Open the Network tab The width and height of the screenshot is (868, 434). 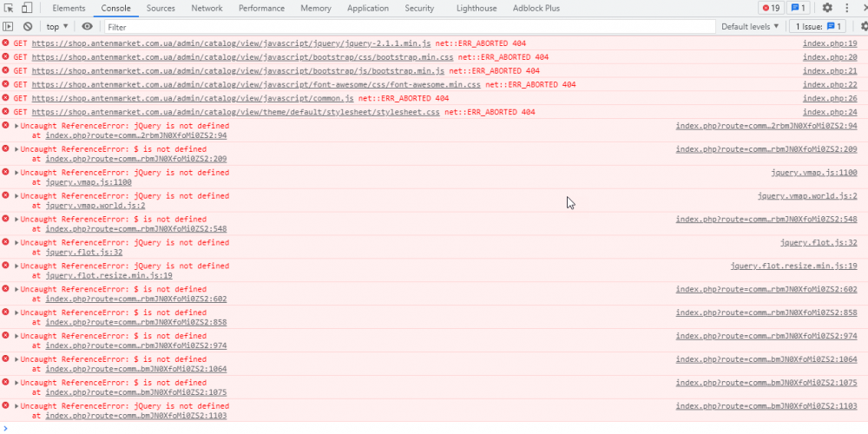(x=207, y=9)
